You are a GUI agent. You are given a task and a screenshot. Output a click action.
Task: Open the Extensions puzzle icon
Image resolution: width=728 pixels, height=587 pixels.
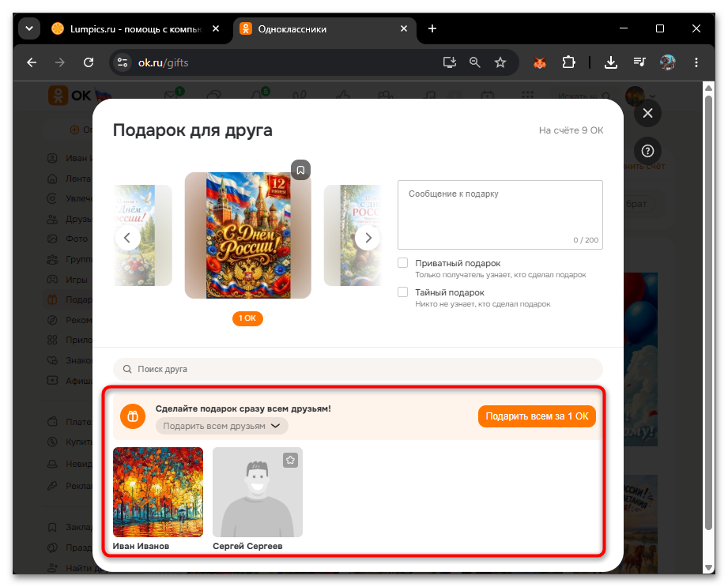click(568, 62)
